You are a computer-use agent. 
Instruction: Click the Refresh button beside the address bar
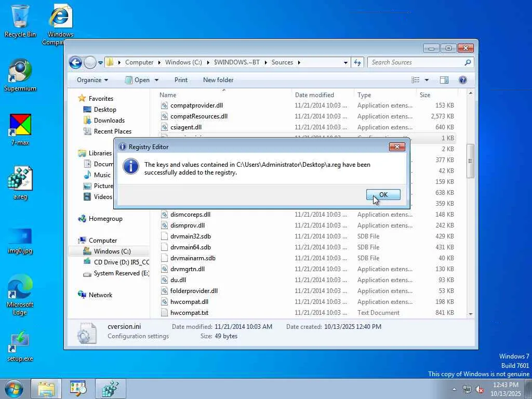pos(357,62)
